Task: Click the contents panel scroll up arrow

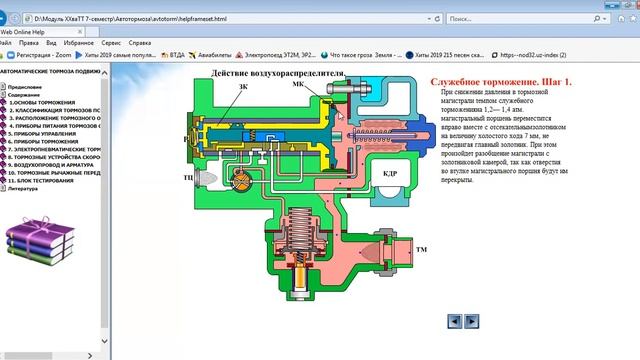Action: click(104, 73)
